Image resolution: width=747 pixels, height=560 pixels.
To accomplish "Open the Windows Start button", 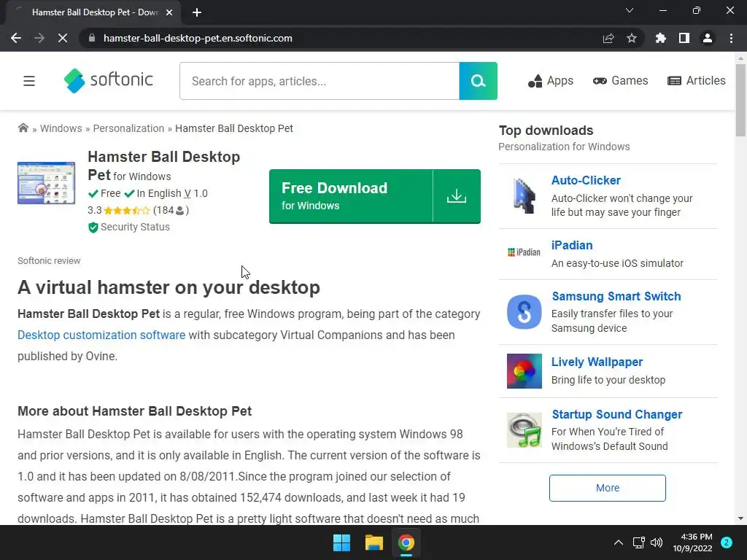I will [341, 542].
